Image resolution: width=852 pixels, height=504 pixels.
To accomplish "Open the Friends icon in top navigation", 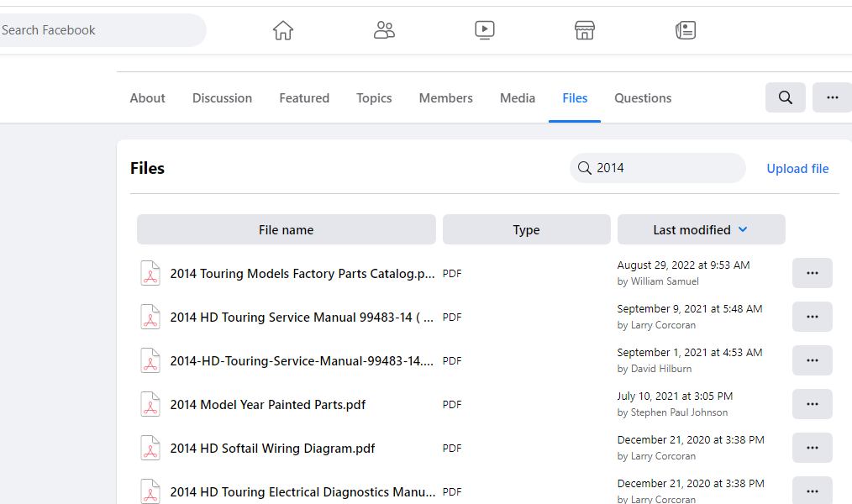I will [384, 30].
